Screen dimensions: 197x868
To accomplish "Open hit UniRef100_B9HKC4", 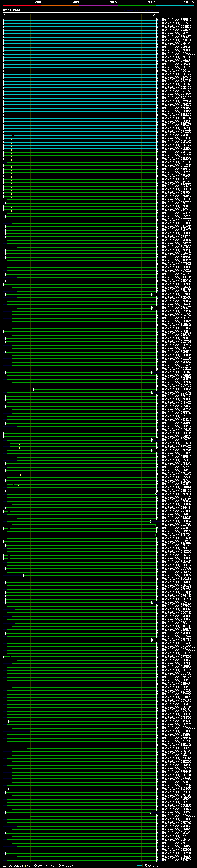I will tap(177, 189).
